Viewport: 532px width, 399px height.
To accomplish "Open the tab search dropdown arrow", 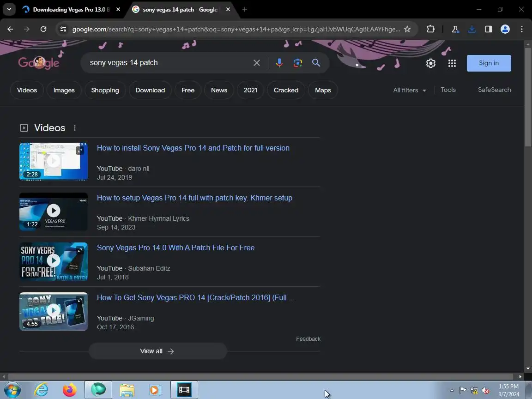I will click(9, 10).
